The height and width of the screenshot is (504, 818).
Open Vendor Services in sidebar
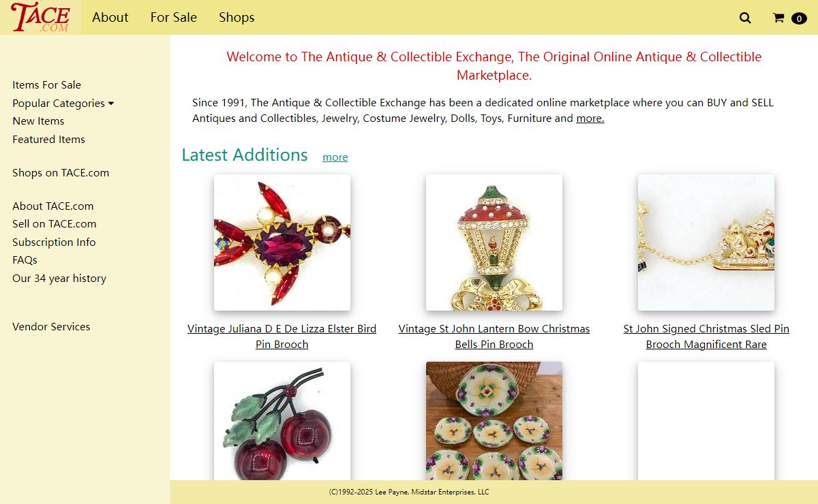(51, 326)
